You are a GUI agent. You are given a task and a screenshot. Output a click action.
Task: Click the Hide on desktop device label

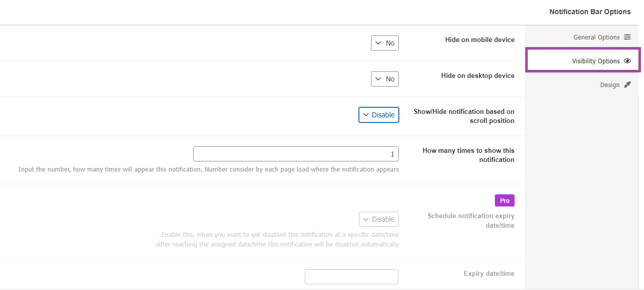point(478,75)
